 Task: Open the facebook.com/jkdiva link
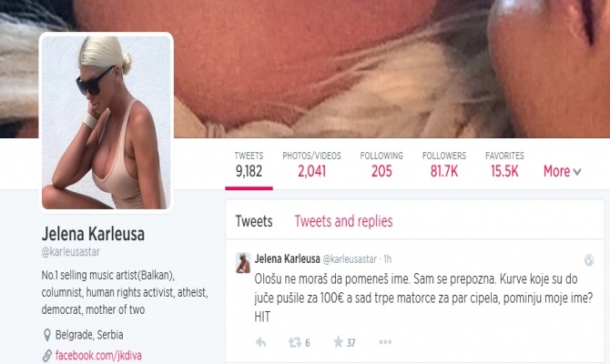tap(98, 356)
